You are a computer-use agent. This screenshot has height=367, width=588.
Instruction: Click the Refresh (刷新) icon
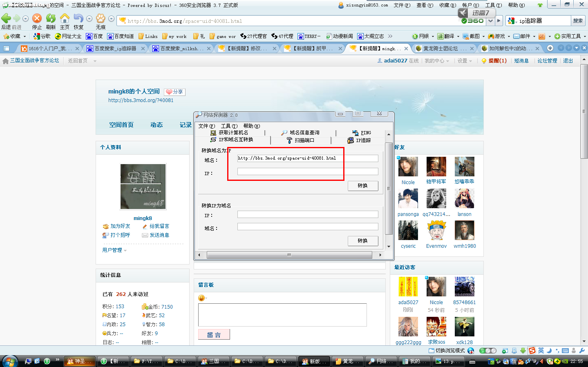tap(51, 18)
